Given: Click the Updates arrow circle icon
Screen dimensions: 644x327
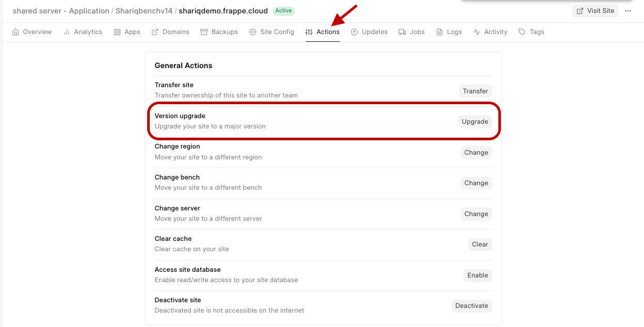Looking at the screenshot, I should tap(354, 32).
